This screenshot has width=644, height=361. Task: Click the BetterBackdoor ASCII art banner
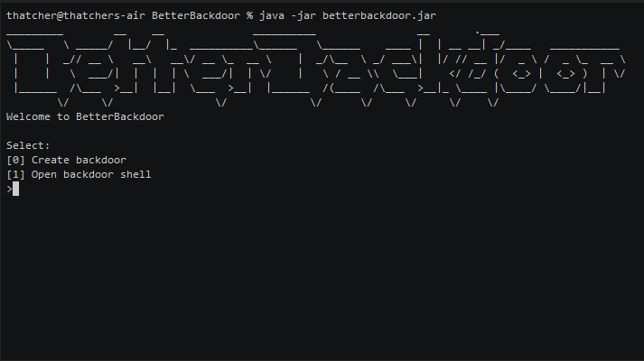316,68
